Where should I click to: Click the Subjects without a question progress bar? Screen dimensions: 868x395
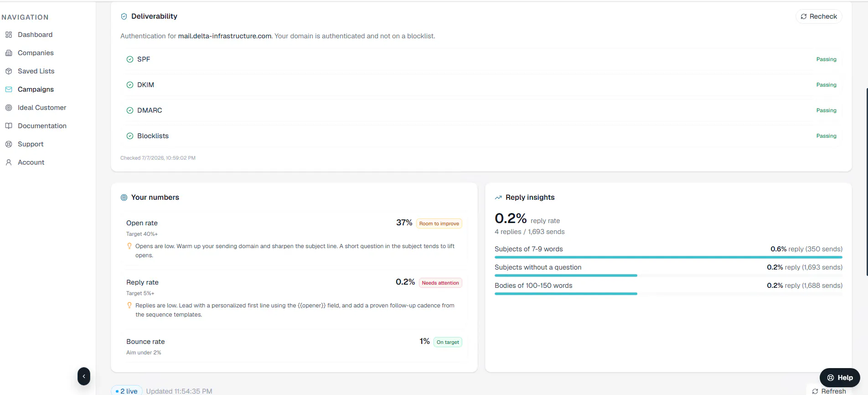tap(668, 275)
